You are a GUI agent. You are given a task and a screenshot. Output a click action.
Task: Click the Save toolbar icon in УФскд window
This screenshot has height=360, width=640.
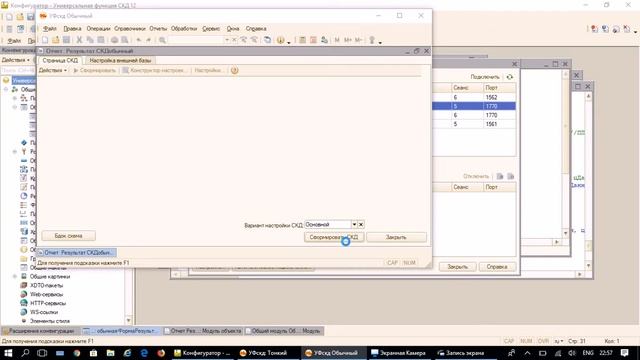point(66,40)
